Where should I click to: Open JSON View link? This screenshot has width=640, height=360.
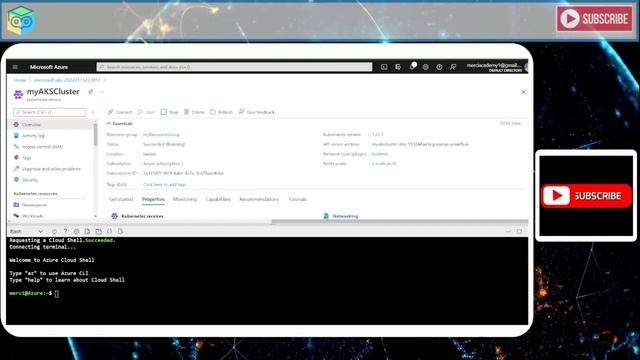coord(510,123)
